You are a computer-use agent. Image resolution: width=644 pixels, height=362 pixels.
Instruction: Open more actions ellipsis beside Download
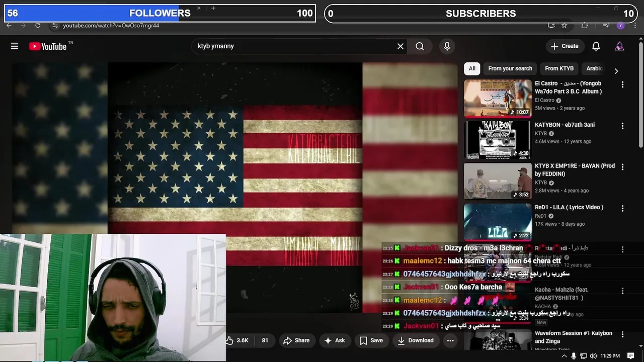(450, 340)
